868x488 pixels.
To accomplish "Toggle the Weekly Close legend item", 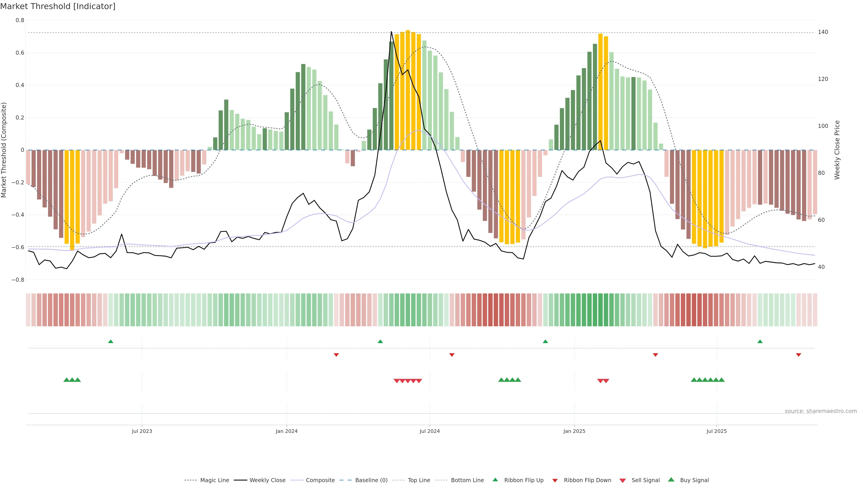I will (x=267, y=480).
